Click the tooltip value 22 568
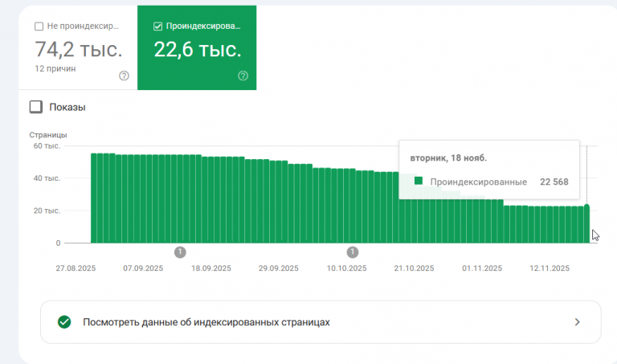 click(x=554, y=182)
